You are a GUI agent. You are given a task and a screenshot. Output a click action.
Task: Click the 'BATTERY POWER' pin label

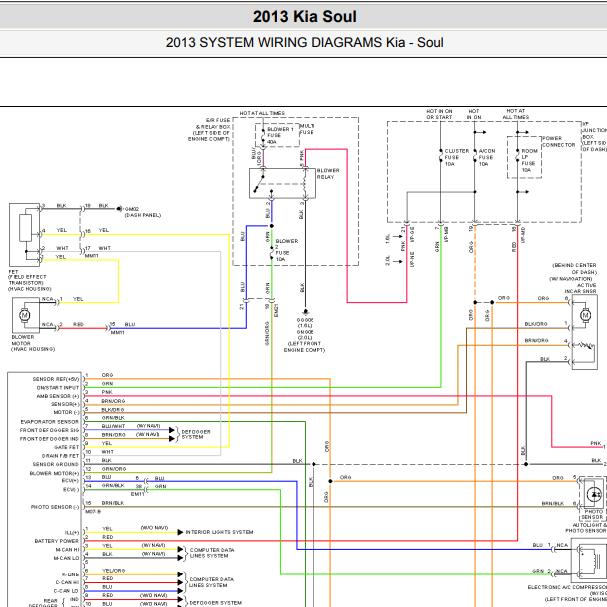[57, 541]
